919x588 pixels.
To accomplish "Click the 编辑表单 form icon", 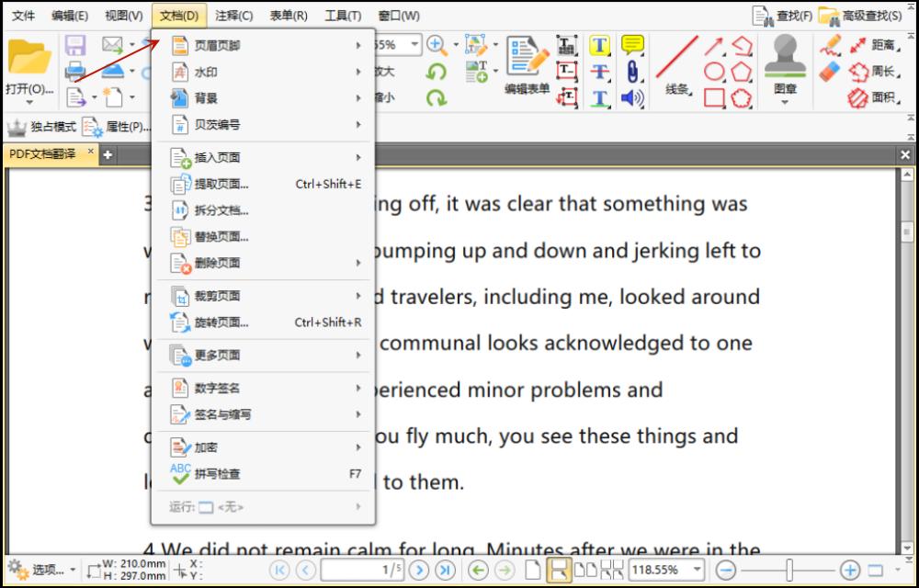I will point(527,64).
